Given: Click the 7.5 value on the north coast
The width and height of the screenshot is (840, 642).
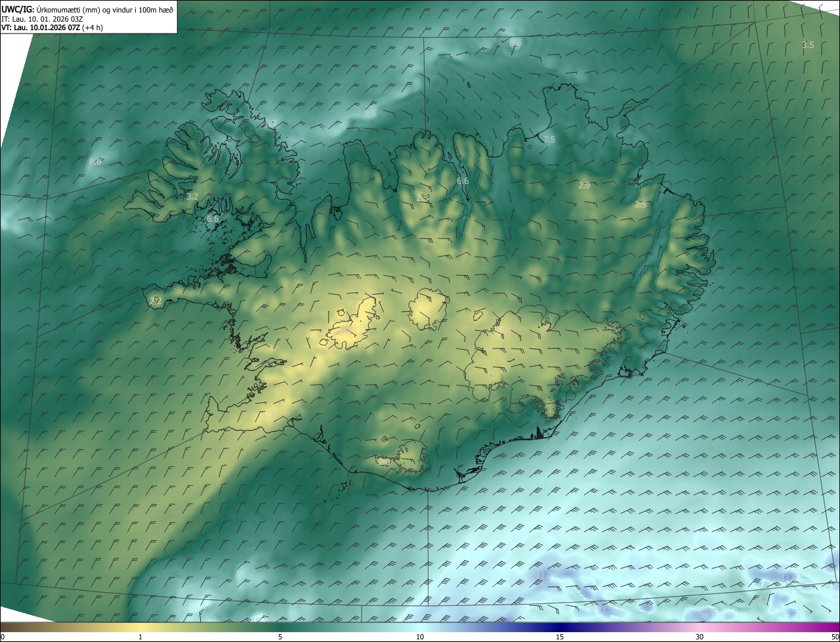Looking at the screenshot, I should (549, 139).
